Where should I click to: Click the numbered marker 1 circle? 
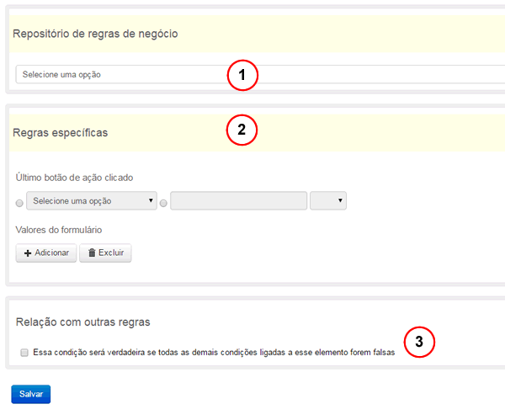(242, 75)
